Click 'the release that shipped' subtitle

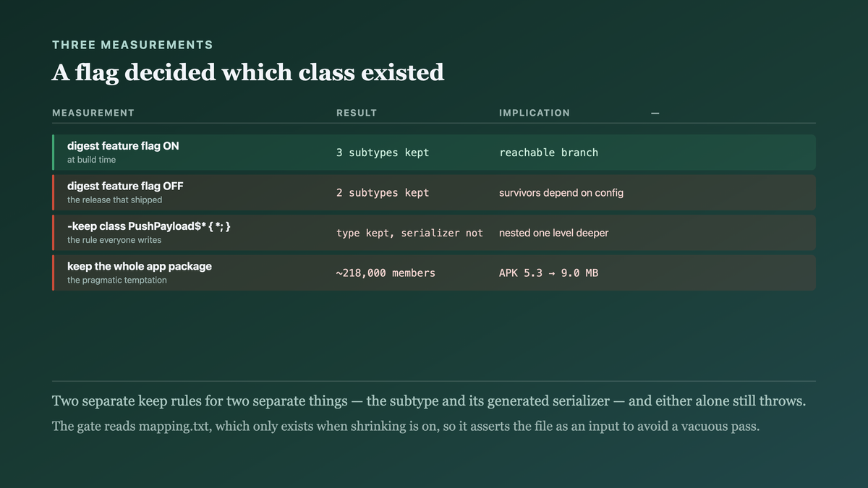pos(114,200)
